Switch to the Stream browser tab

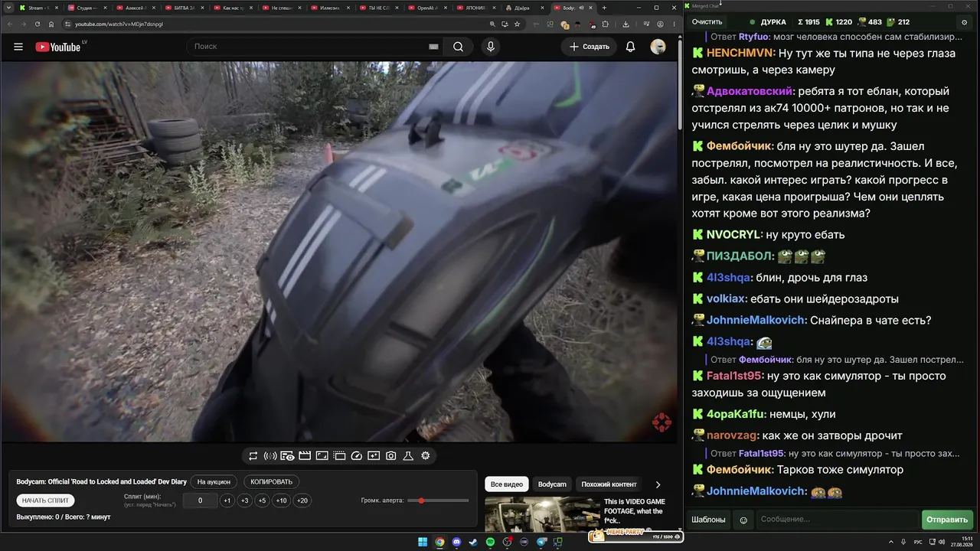click(x=38, y=8)
